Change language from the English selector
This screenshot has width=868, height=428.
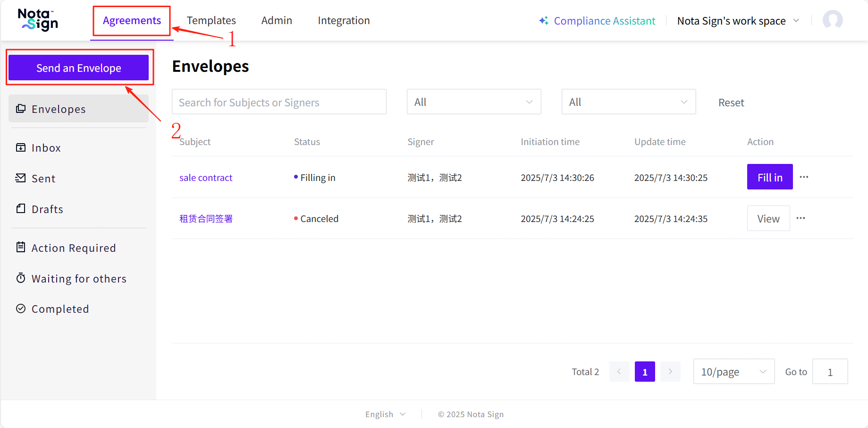[x=385, y=414]
